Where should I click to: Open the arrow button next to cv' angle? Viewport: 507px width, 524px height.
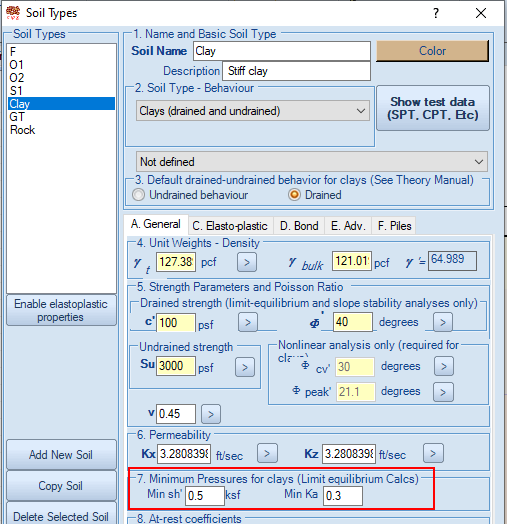pyautogui.click(x=443, y=366)
